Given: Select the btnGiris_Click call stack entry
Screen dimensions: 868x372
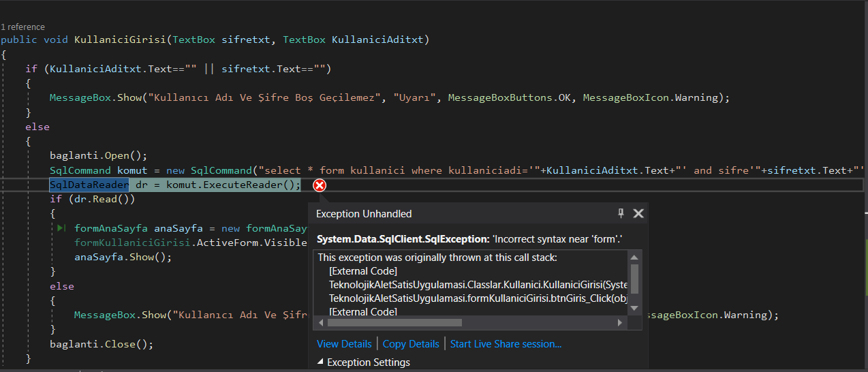Looking at the screenshot, I should pyautogui.click(x=477, y=298).
